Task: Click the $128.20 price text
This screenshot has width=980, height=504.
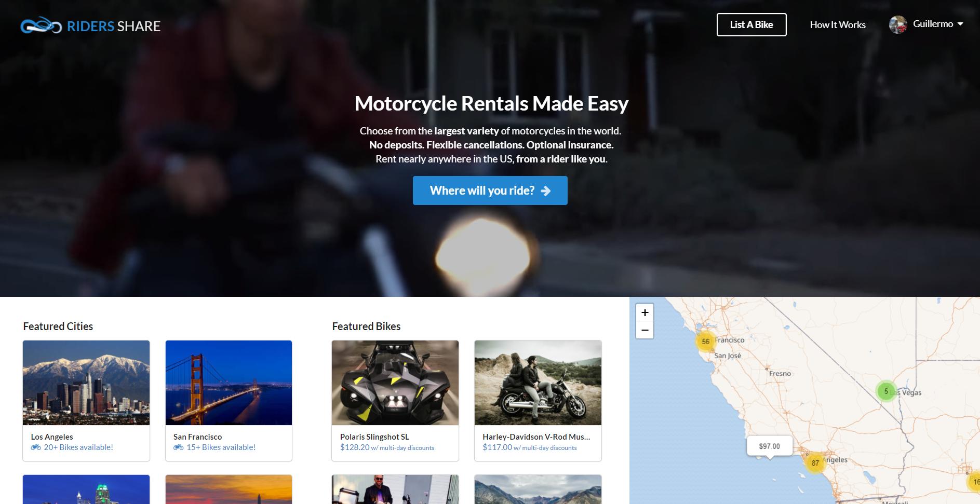Action: 355,447
